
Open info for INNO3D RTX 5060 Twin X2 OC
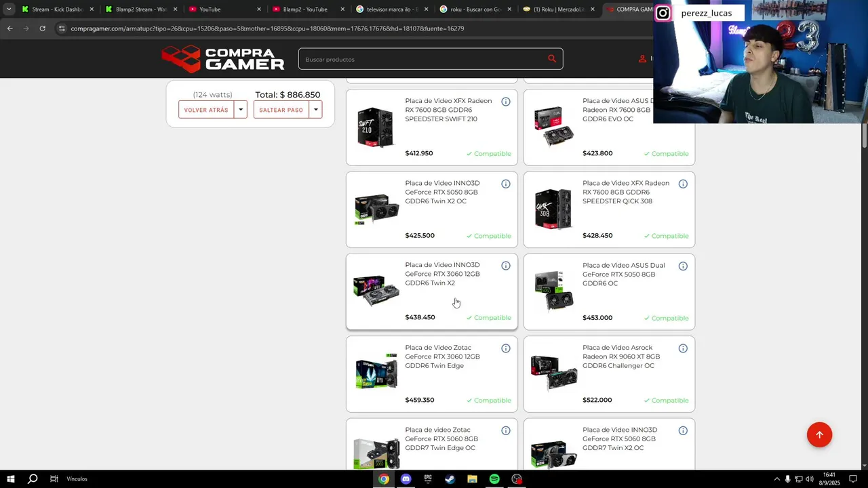683,430
